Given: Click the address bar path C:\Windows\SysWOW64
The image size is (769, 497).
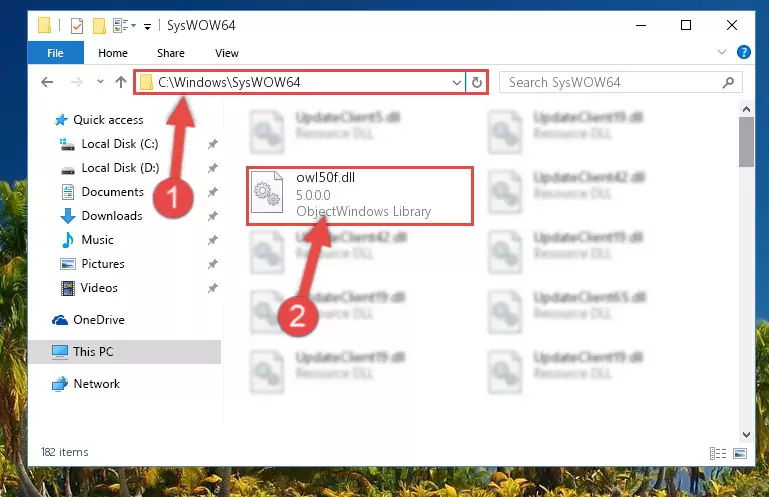Looking at the screenshot, I should (229, 82).
